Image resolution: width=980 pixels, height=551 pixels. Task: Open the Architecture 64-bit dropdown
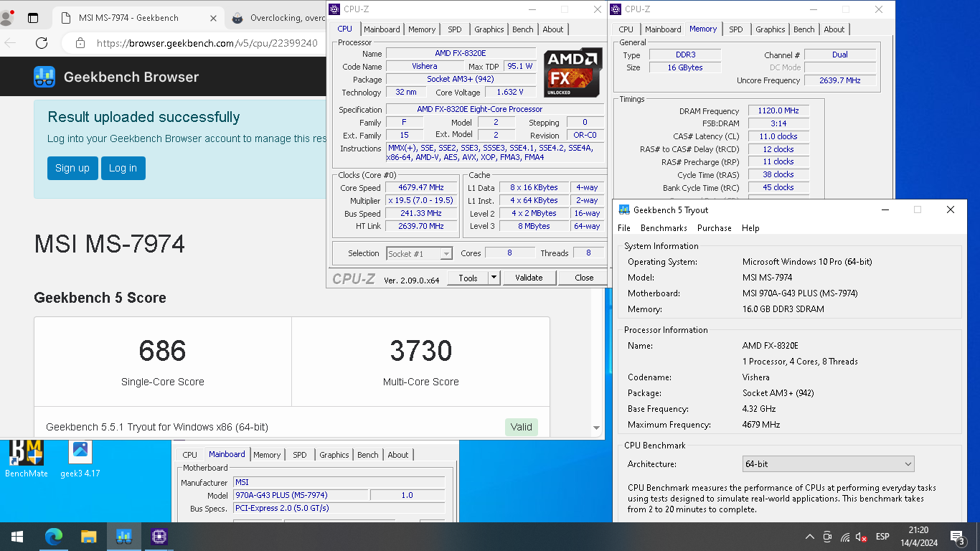[828, 464]
